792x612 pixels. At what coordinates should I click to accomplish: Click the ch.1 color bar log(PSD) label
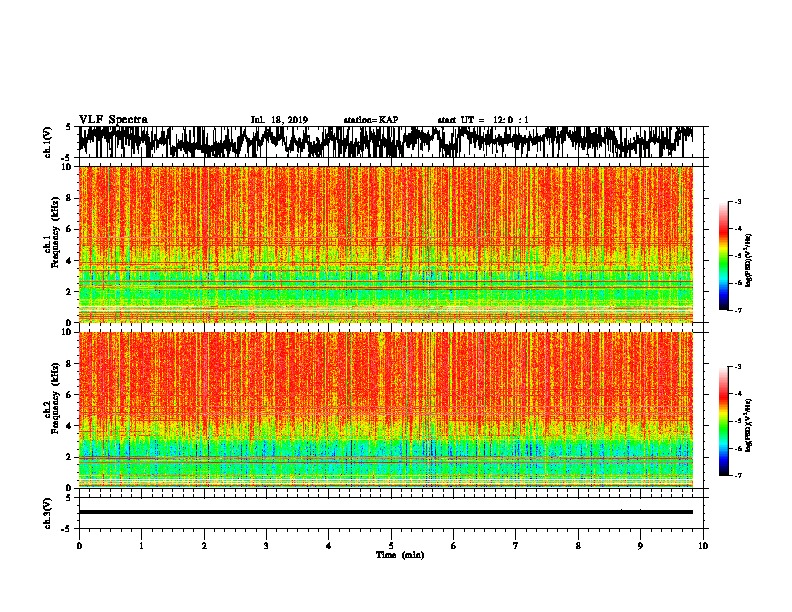pyautogui.click(x=749, y=260)
